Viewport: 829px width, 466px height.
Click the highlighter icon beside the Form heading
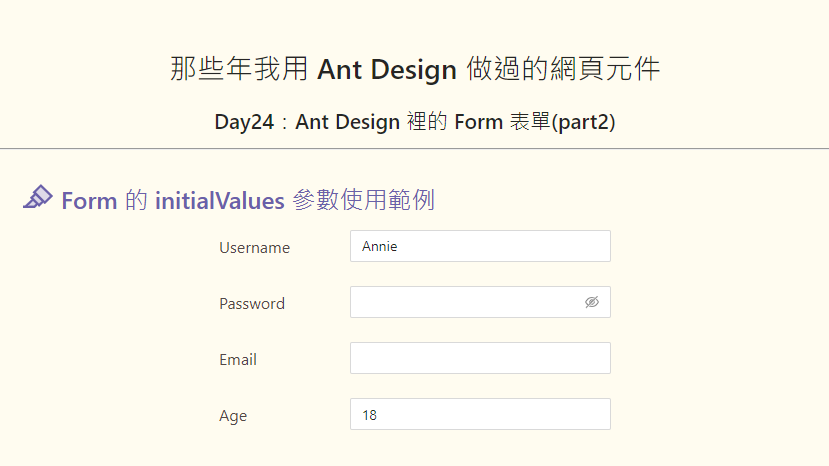(x=38, y=197)
